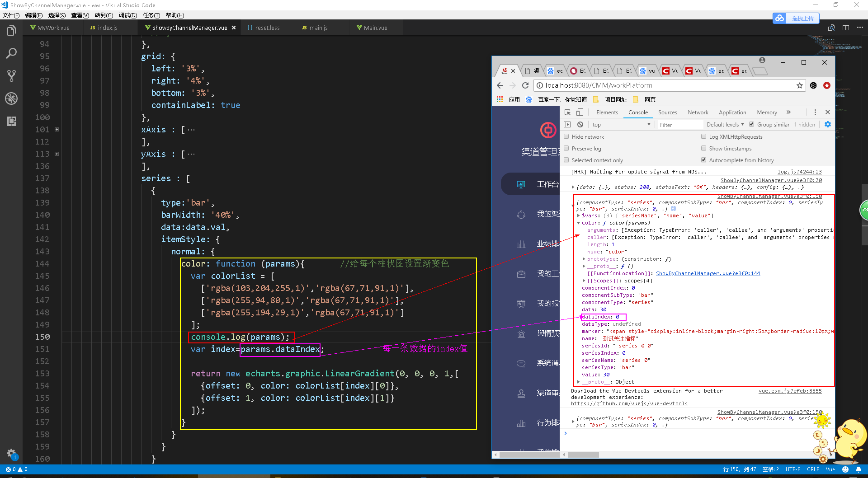Screen dimensions: 868x478
Task: Open the Extensions view in VS Code
Action: click(11, 121)
